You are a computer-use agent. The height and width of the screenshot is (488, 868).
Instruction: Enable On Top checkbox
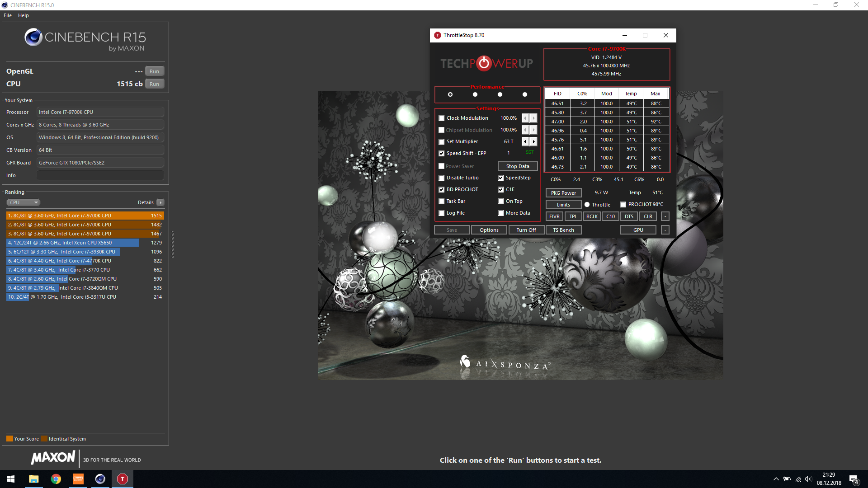point(501,202)
